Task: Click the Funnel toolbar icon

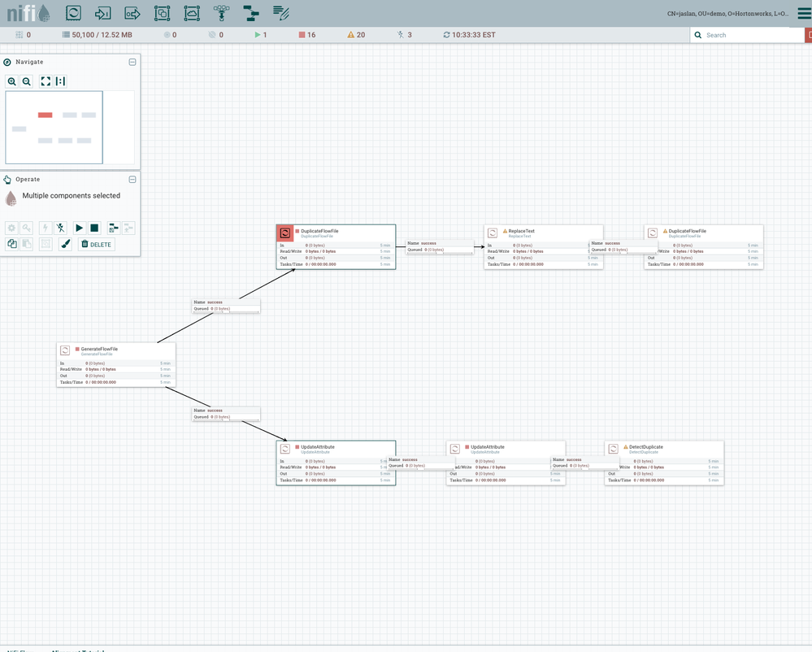Action: point(221,13)
